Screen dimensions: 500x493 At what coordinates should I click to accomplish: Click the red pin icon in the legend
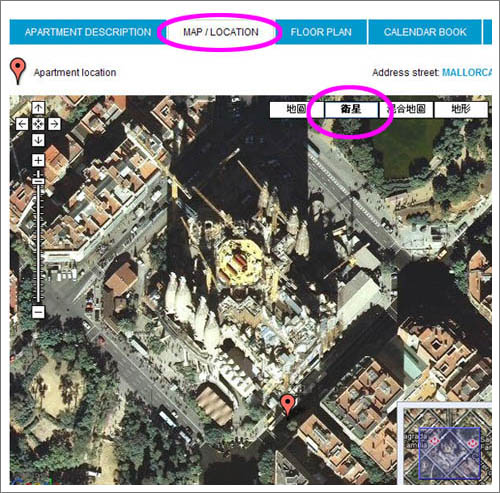pyautogui.click(x=18, y=71)
